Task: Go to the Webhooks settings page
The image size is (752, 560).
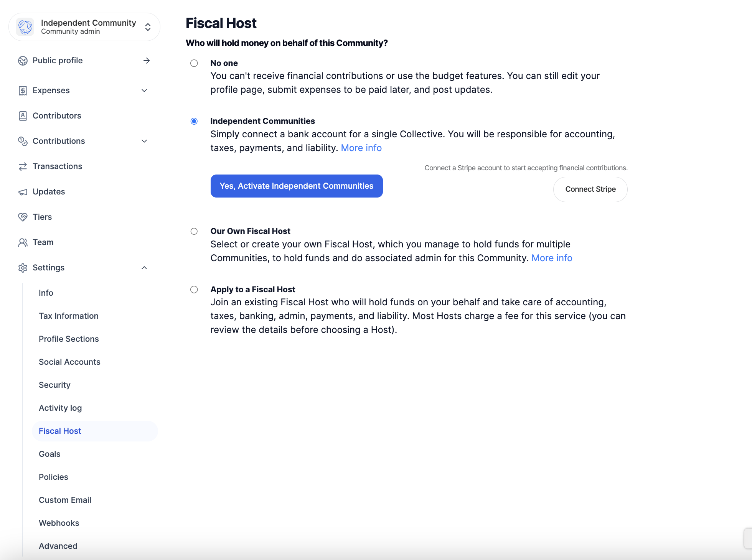Action: 59,523
